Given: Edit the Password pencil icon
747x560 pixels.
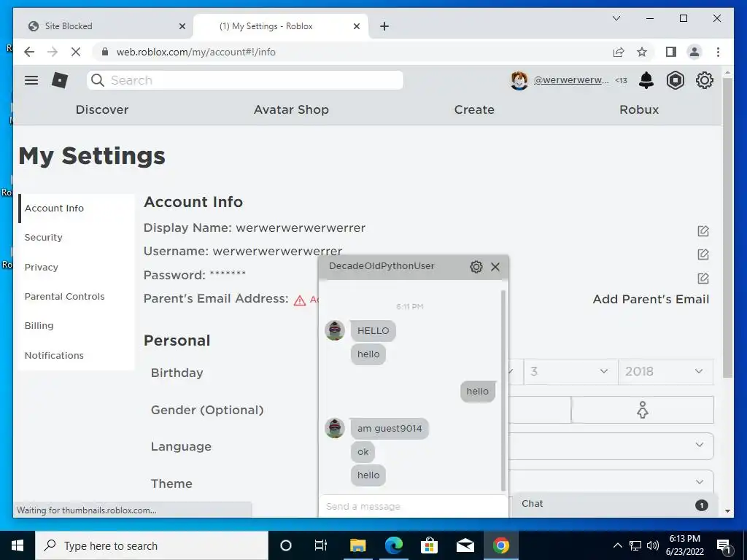Looking at the screenshot, I should [703, 278].
